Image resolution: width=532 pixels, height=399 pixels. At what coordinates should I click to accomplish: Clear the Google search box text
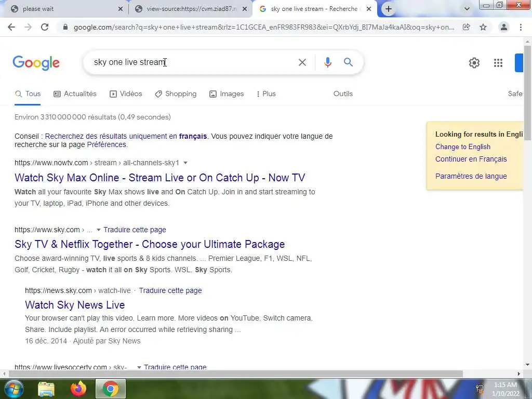click(302, 62)
